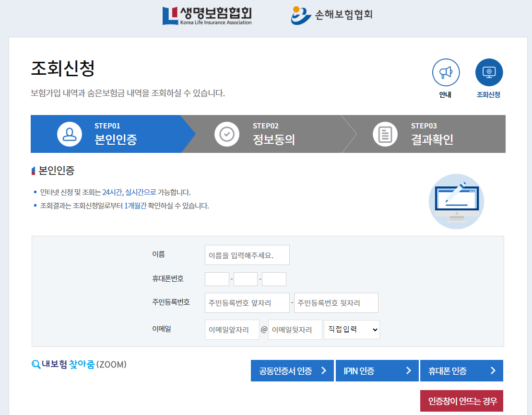This screenshot has height=415, width=532.
Task: Click the STEP02 checkmark circle icon
Action: point(227,134)
